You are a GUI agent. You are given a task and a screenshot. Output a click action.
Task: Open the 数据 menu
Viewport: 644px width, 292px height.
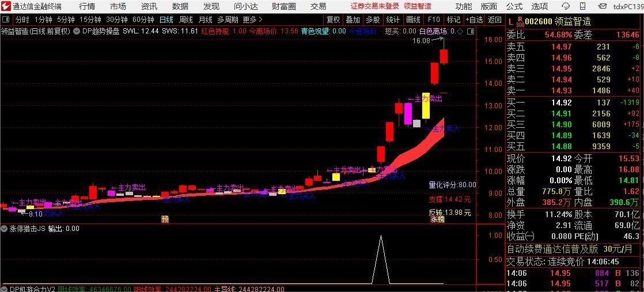(180, 6)
